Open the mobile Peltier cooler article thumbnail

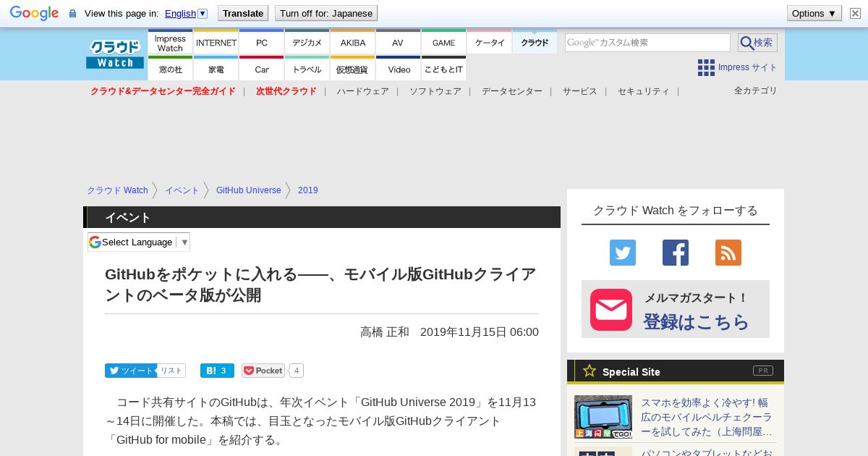(603, 417)
